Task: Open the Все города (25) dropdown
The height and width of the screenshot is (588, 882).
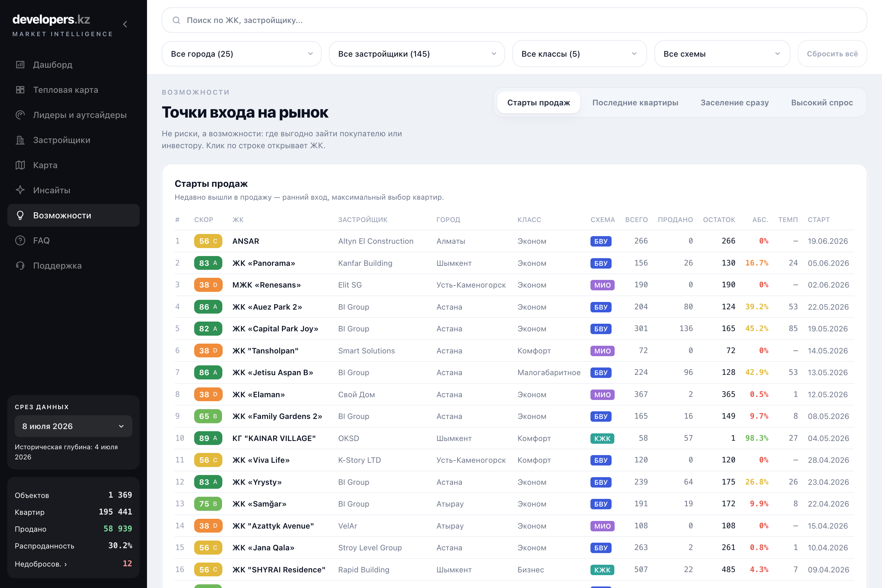Action: 242,54
